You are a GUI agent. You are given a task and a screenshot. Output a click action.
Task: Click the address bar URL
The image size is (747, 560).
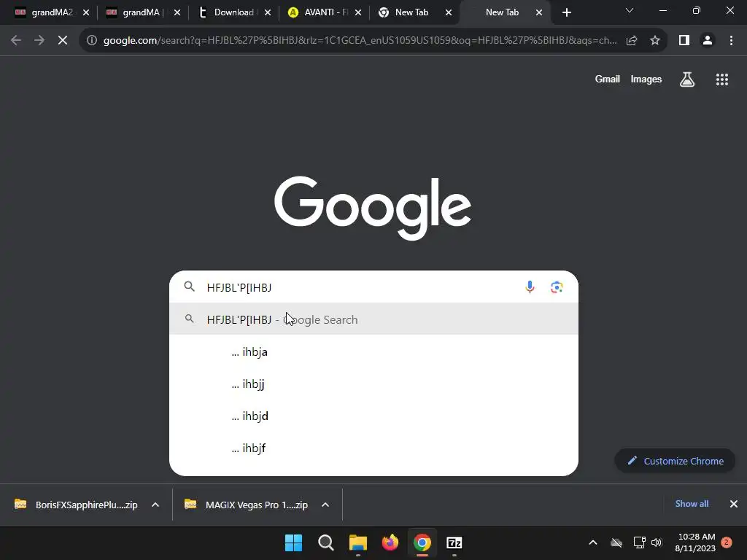360,41
